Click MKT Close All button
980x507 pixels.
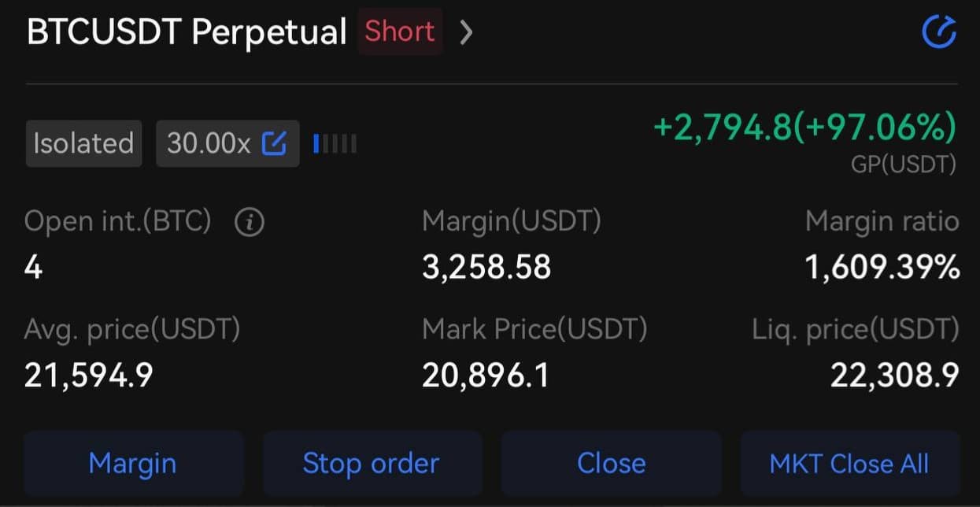(850, 463)
